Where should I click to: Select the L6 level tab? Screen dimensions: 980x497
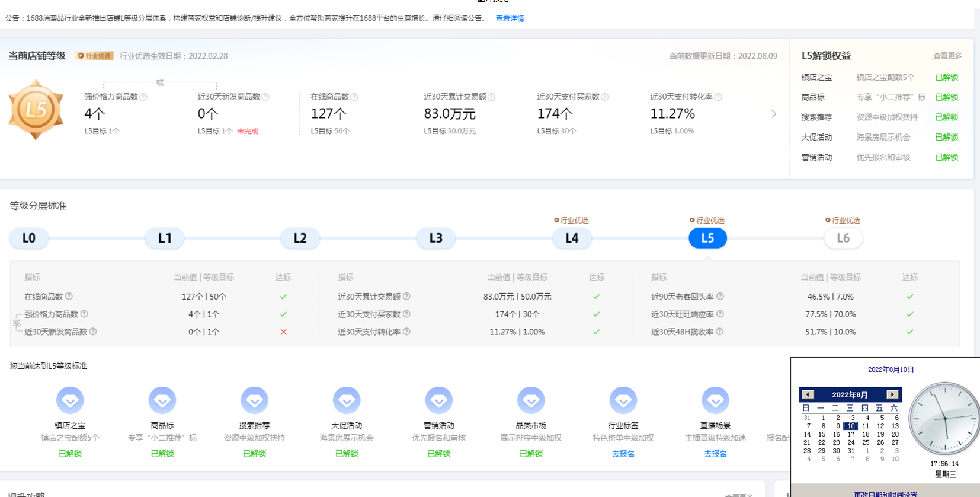(843, 238)
